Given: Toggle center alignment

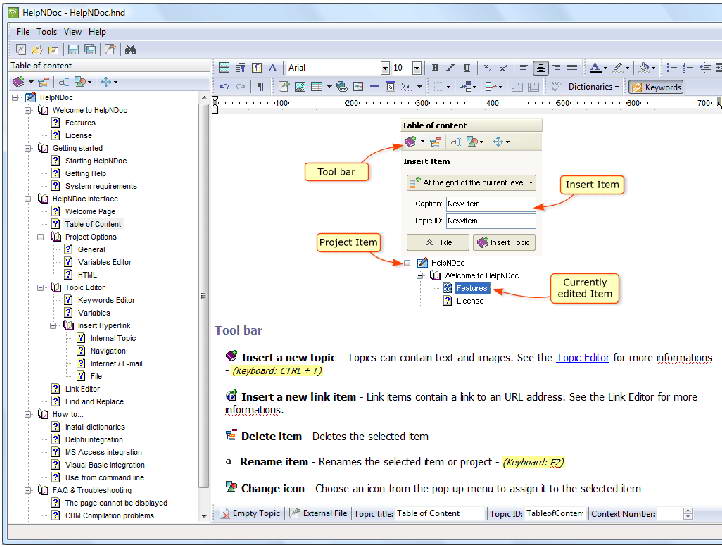Looking at the screenshot, I should [x=540, y=68].
